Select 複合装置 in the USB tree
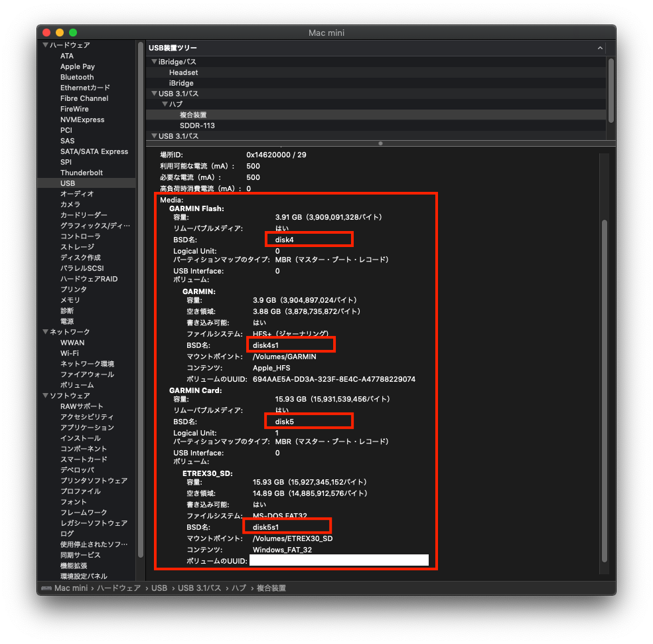 (x=193, y=115)
